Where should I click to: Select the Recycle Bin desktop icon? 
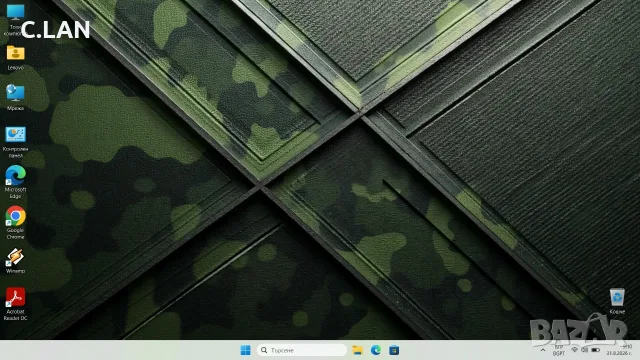(x=617, y=301)
